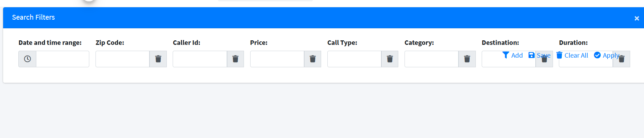The height and width of the screenshot is (138, 644).
Task: Focus the Date and time range field
Action: click(63, 59)
